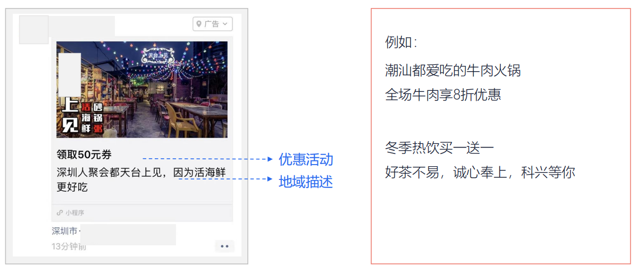Click the 13分钟前 timestamp
This screenshot has width=644, height=274.
[x=69, y=246]
